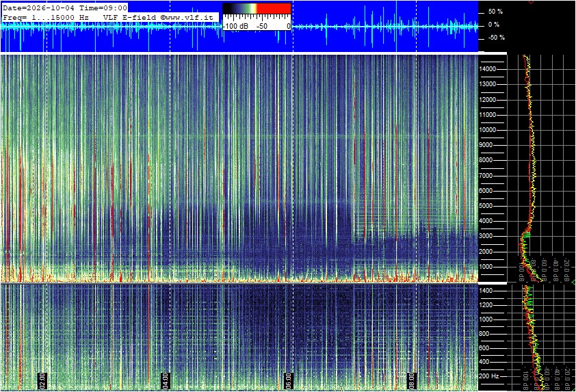Click the dB color scale gradient bar
Screen dimensions: 576x392
pos(257,8)
